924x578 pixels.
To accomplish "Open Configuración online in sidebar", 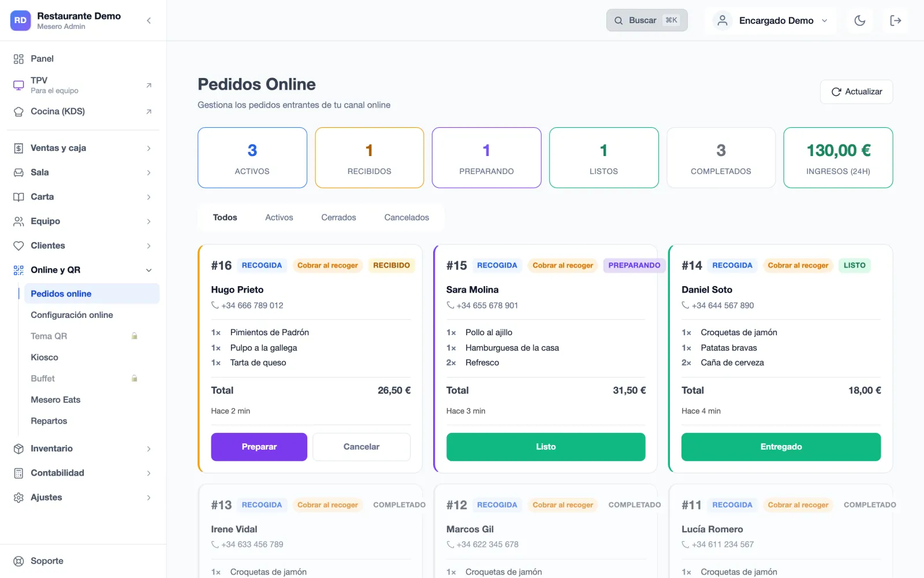I will pos(92,315).
